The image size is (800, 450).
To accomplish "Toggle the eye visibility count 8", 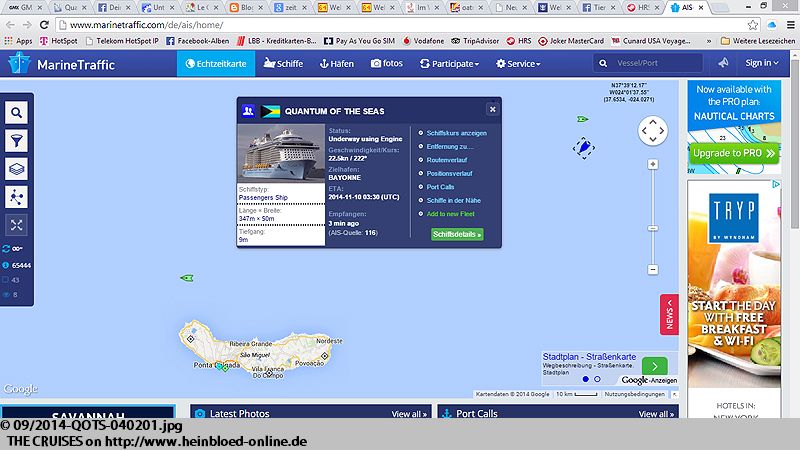I will click(x=10, y=294).
